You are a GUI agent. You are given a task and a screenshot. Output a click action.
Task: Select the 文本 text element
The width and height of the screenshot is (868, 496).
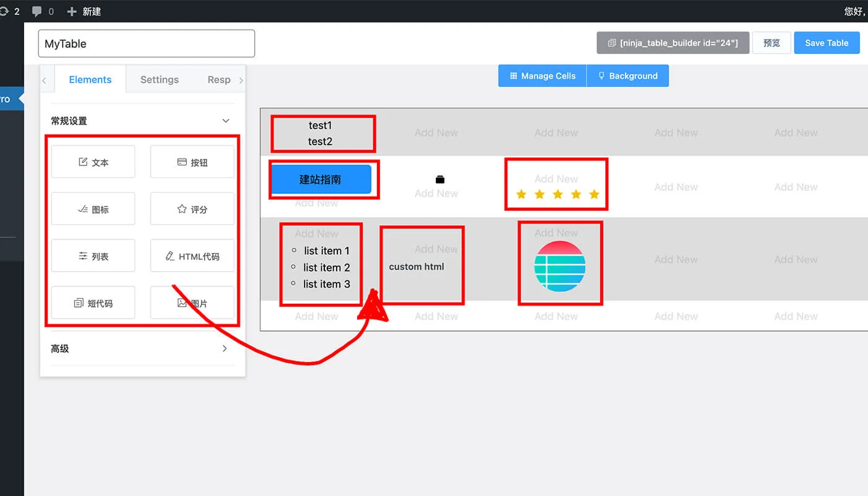[x=93, y=162]
